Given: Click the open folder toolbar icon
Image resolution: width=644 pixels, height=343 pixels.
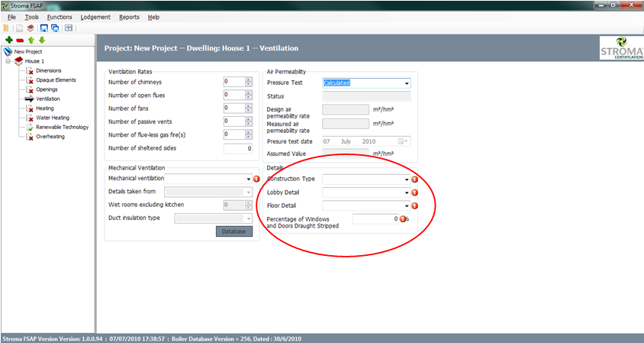Looking at the screenshot, I should pyautogui.click(x=6, y=28).
